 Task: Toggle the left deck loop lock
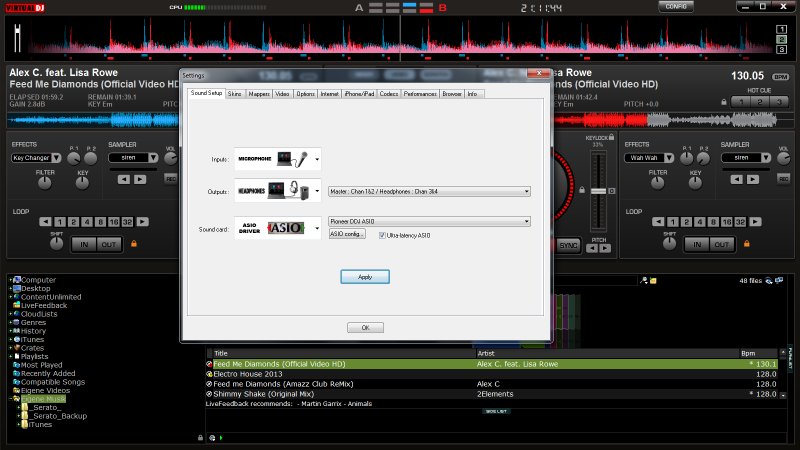[x=132, y=243]
